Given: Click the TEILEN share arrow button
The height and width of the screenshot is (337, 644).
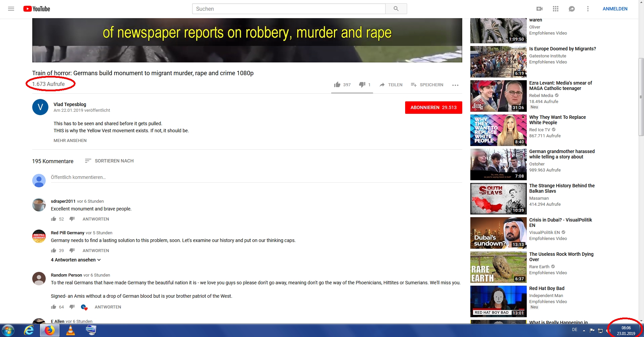Looking at the screenshot, I should (391, 85).
